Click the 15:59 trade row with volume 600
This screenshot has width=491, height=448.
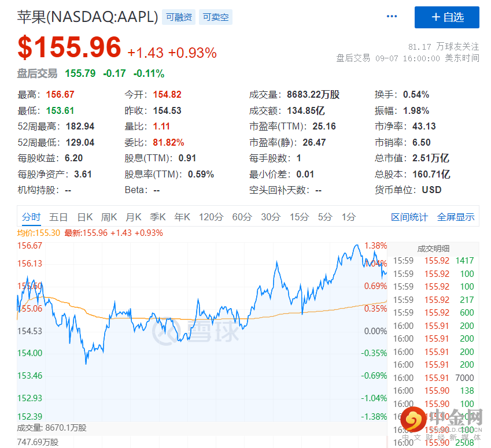pos(433,313)
